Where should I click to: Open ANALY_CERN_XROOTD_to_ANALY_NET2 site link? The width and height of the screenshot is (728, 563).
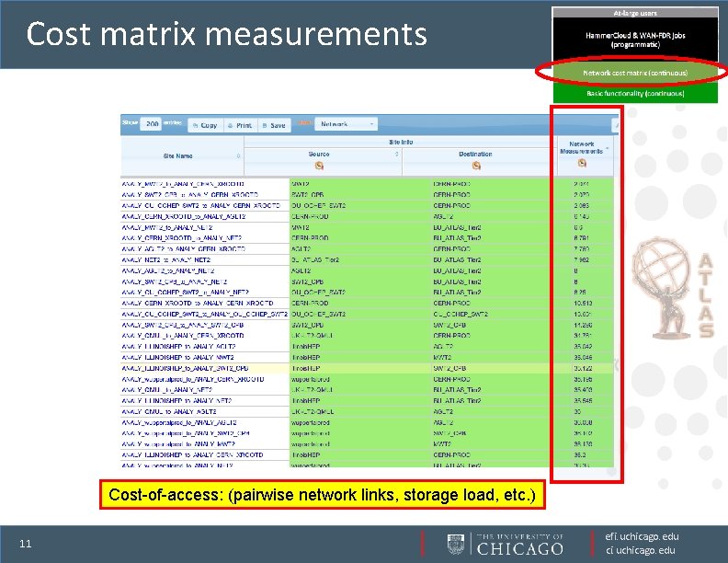point(184,238)
